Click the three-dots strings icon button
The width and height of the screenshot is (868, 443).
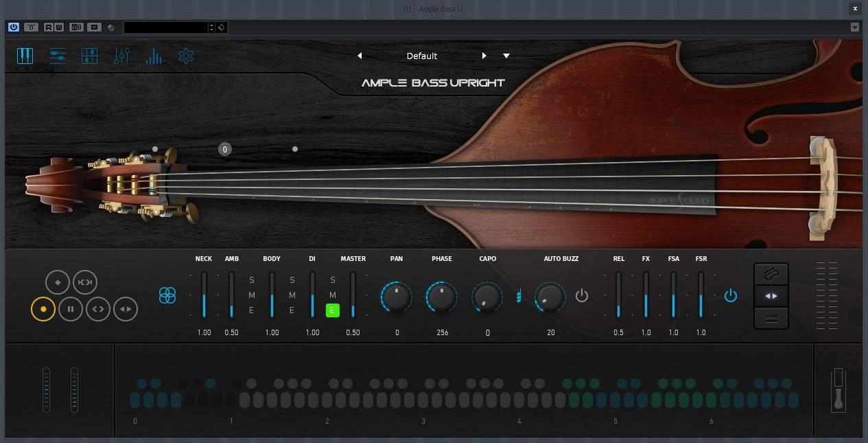(771, 317)
